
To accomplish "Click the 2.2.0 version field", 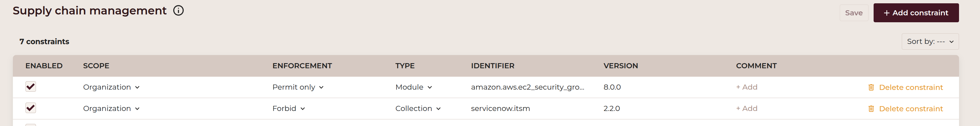I will tap(611, 109).
